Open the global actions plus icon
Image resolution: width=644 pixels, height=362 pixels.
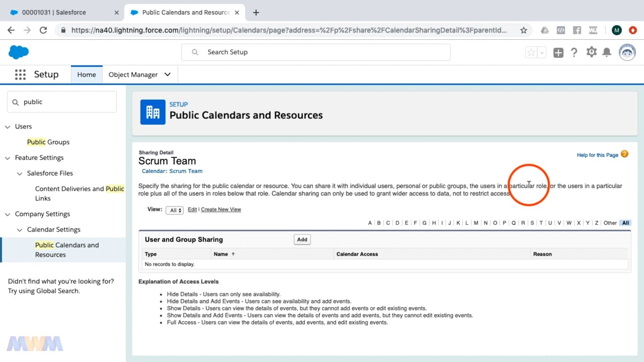coord(558,52)
